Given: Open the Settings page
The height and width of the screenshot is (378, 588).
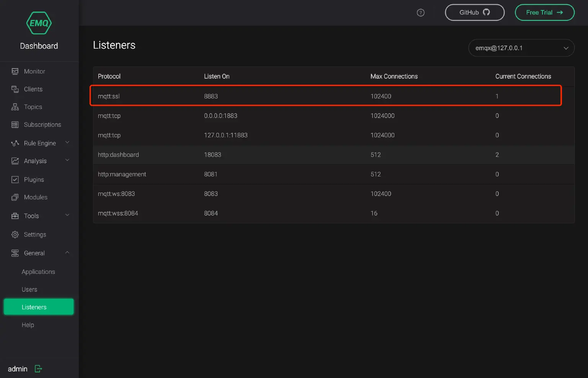Looking at the screenshot, I should [x=35, y=234].
